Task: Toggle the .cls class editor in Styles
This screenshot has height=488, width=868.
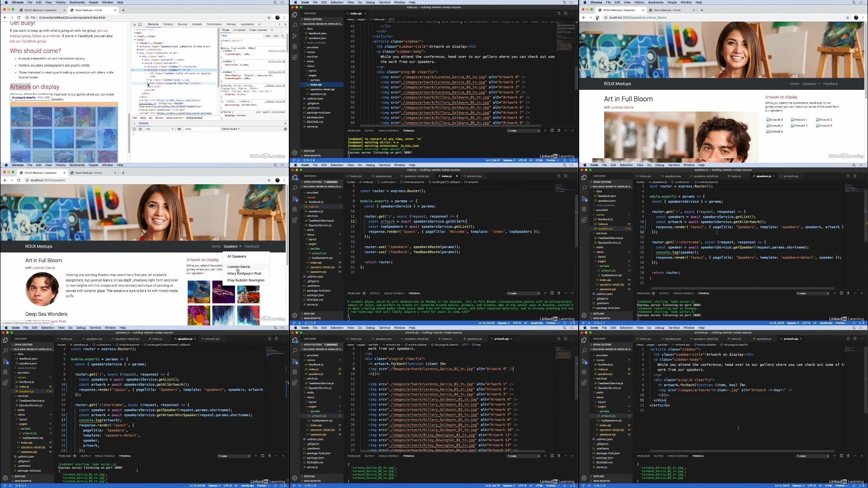Action: pos(276,36)
